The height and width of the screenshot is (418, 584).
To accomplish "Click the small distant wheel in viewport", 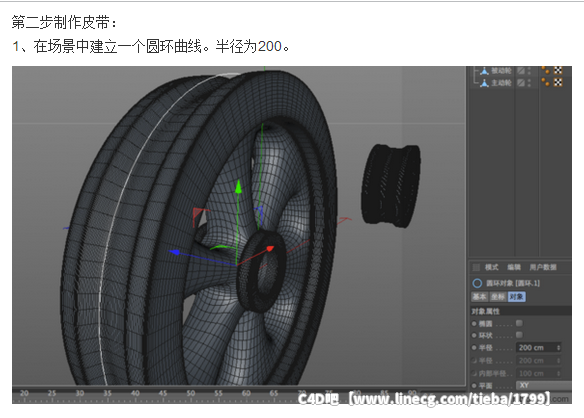I will [x=391, y=186].
